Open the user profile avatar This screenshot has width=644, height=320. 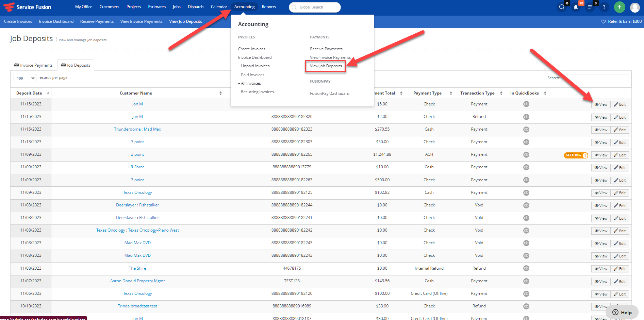[x=635, y=7]
